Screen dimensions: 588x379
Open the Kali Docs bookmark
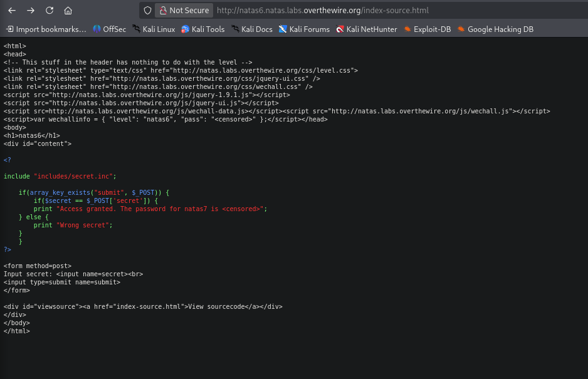(252, 29)
